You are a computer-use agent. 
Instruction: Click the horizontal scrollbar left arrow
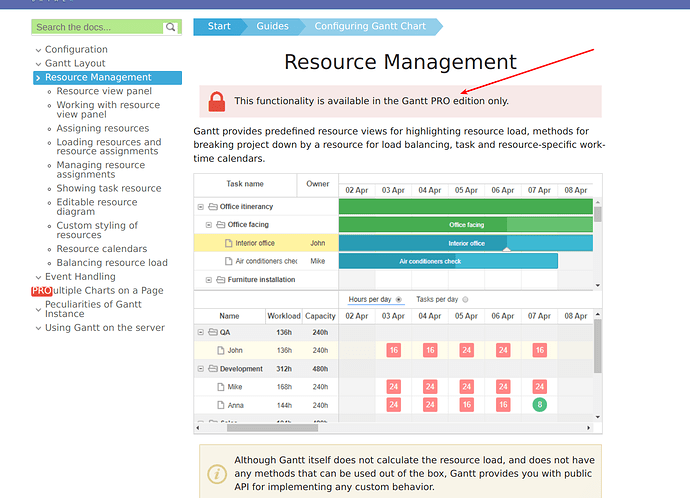(x=198, y=428)
